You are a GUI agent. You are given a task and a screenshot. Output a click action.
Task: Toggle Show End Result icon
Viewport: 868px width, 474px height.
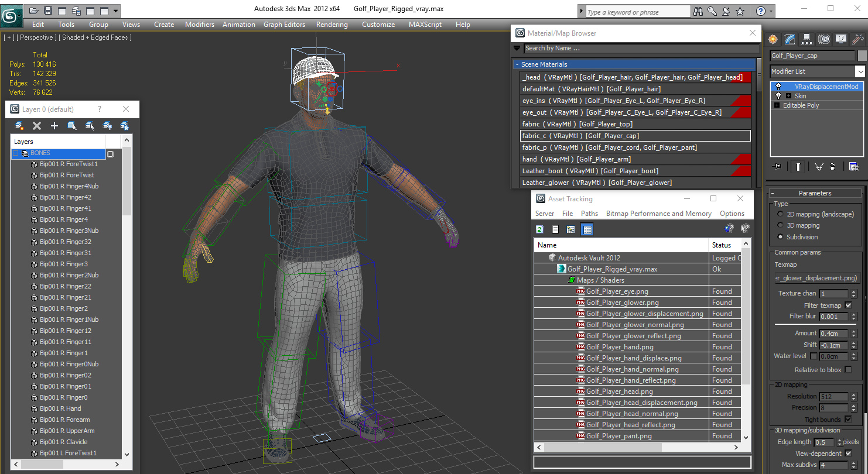[798, 167]
